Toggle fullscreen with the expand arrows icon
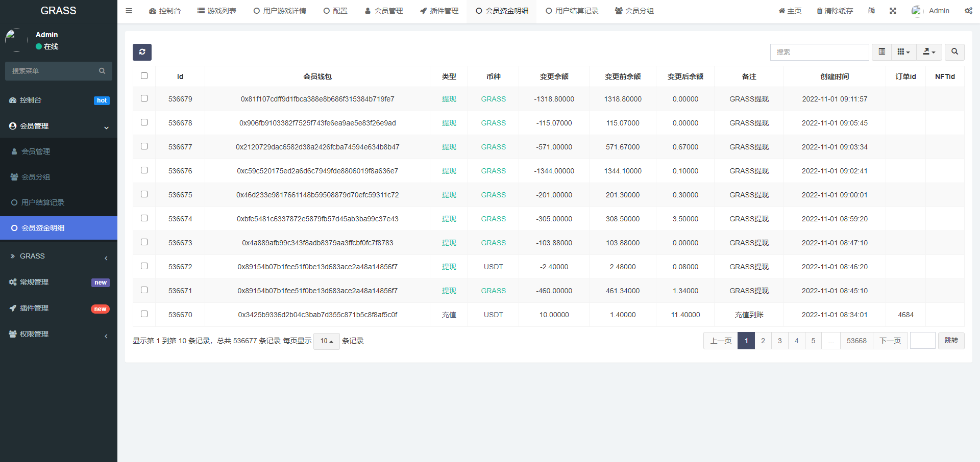This screenshot has height=462, width=980. [x=892, y=10]
